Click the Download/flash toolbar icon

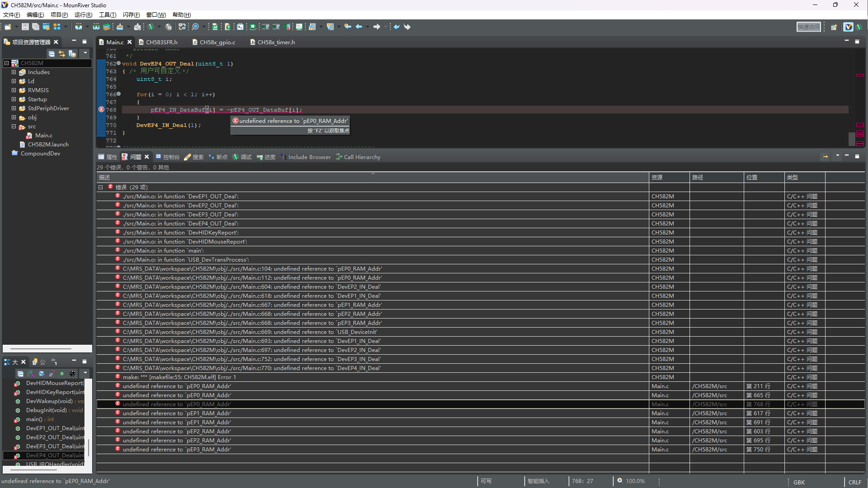click(x=120, y=27)
